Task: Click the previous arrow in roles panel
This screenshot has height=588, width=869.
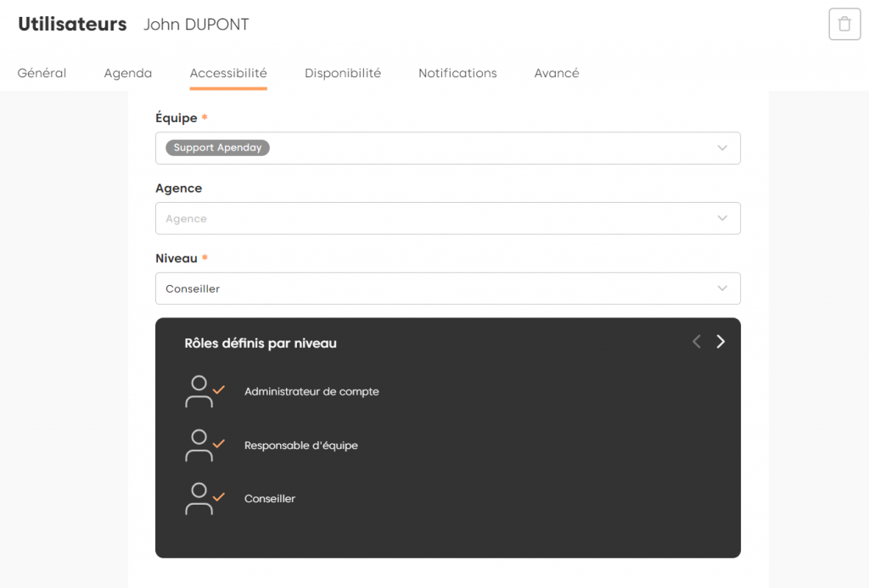Action: coord(696,342)
